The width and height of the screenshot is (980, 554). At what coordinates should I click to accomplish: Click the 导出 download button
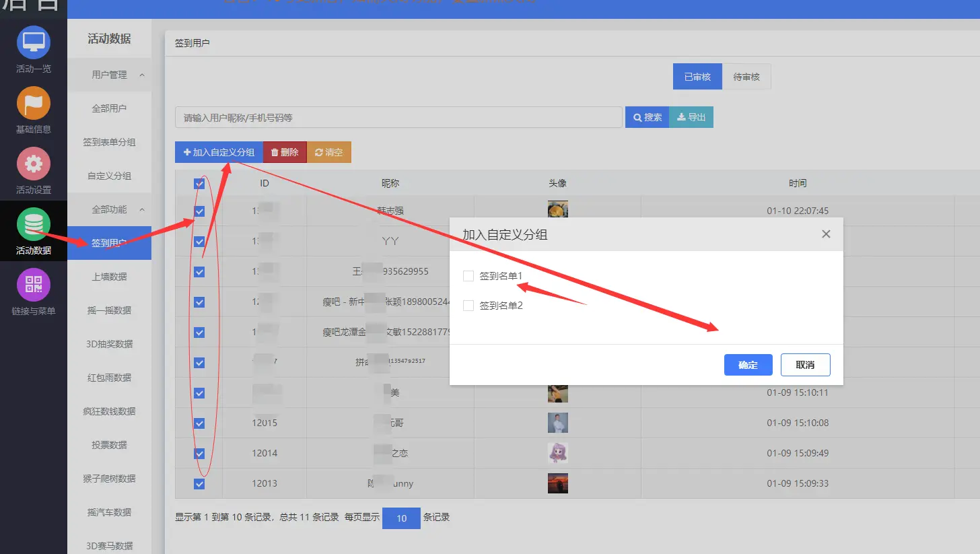click(x=691, y=117)
